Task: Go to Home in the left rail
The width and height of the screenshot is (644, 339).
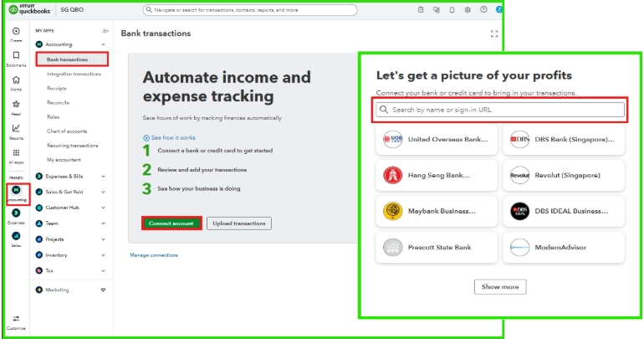Action: click(x=16, y=80)
